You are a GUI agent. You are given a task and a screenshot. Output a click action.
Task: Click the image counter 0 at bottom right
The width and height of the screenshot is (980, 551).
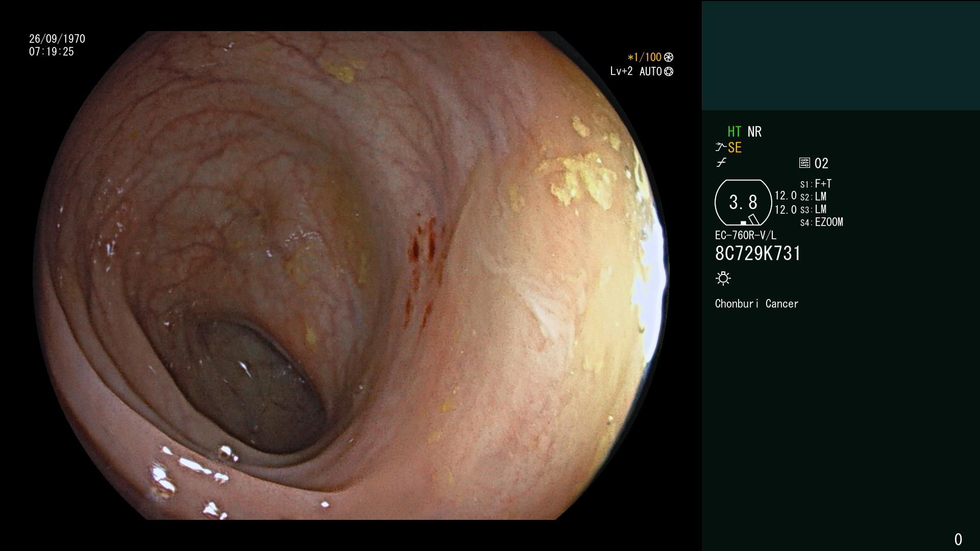[958, 539]
